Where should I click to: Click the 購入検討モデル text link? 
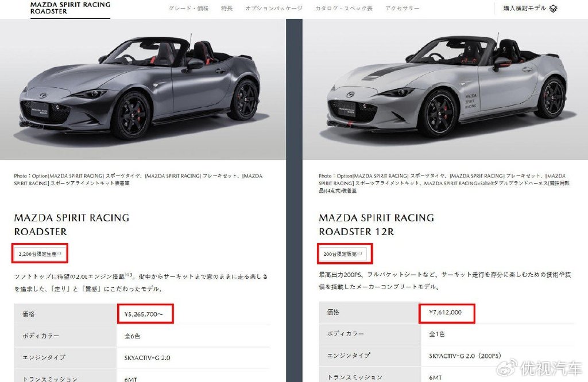(525, 8)
